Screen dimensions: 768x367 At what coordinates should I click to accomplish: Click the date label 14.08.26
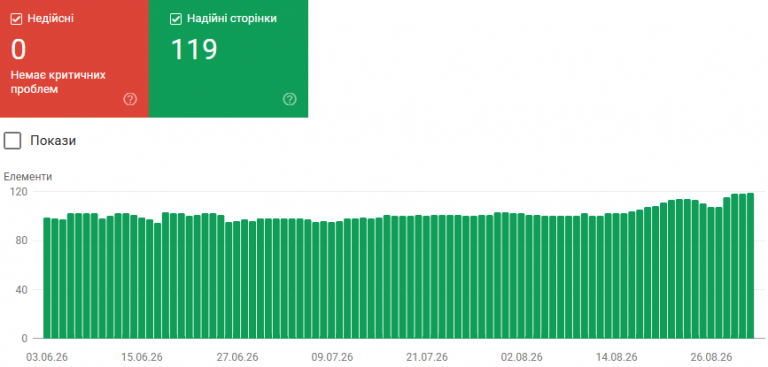[x=616, y=357]
